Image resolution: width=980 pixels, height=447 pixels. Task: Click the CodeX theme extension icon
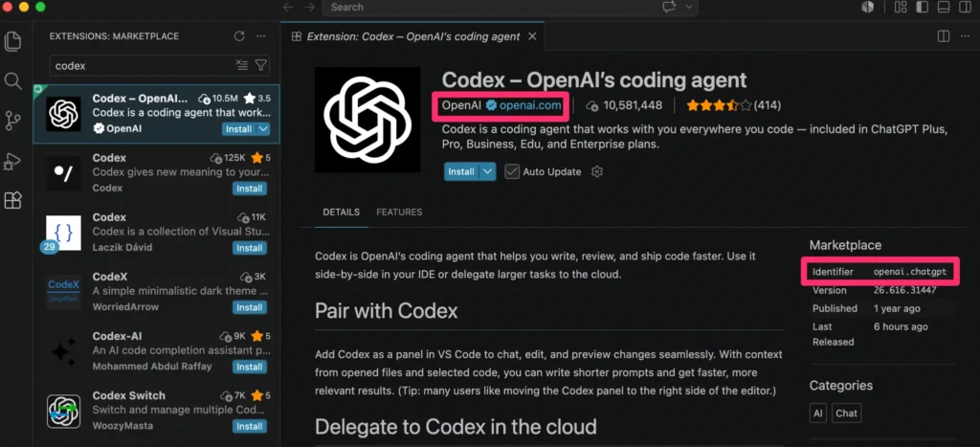tap(64, 293)
